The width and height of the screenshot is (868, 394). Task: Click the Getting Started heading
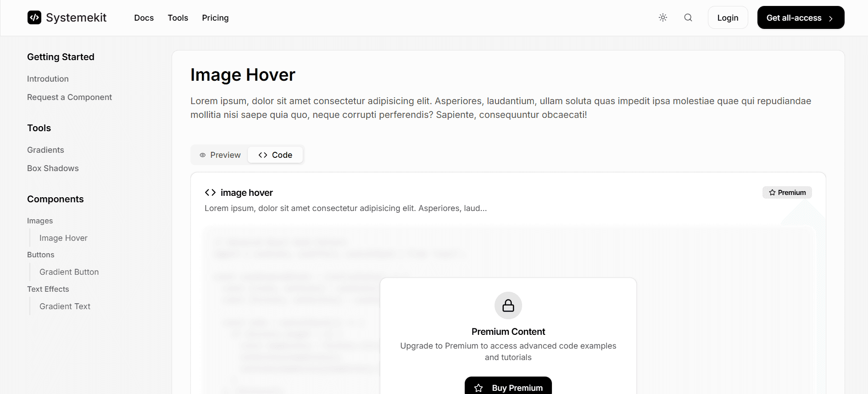pyautogui.click(x=61, y=57)
